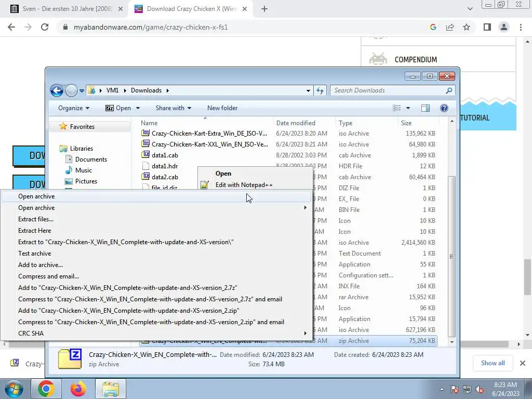Bookmark this page with star icon
The image size is (532, 399).
(x=467, y=27)
